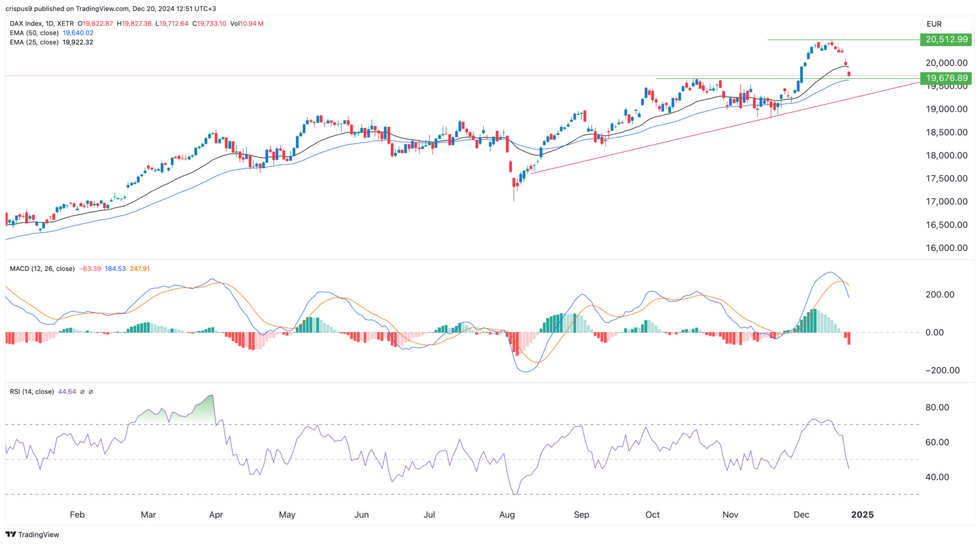The width and height of the screenshot is (980, 544).
Task: Click the RSI 80.00 scale label
Action: click(x=937, y=408)
